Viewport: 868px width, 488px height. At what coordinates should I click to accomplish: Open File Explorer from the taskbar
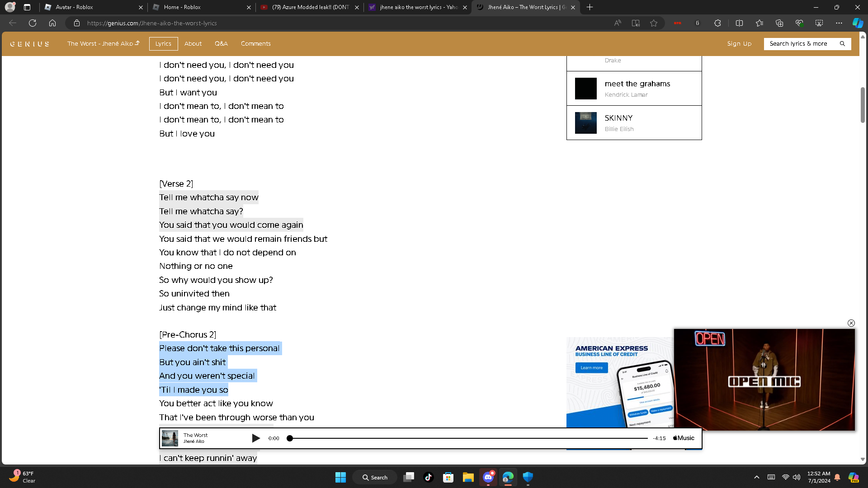point(468,477)
